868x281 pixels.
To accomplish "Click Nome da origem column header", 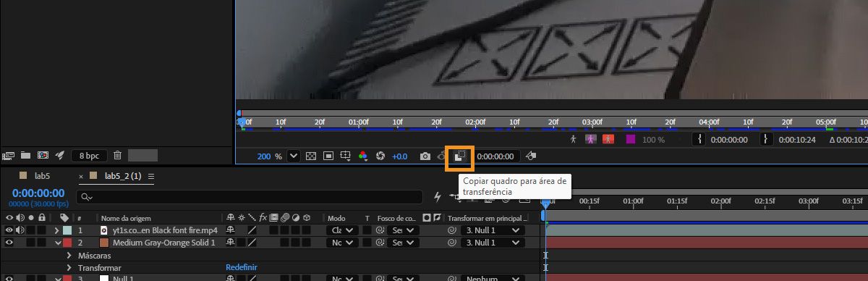I will [125, 218].
